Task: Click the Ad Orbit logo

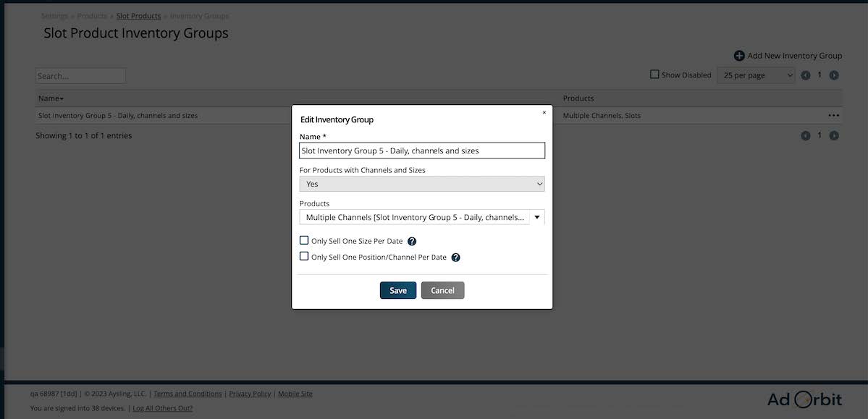Action: tap(804, 399)
